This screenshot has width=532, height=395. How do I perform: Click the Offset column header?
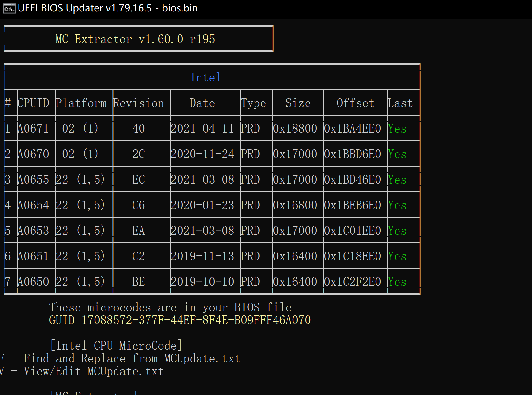[x=356, y=103]
